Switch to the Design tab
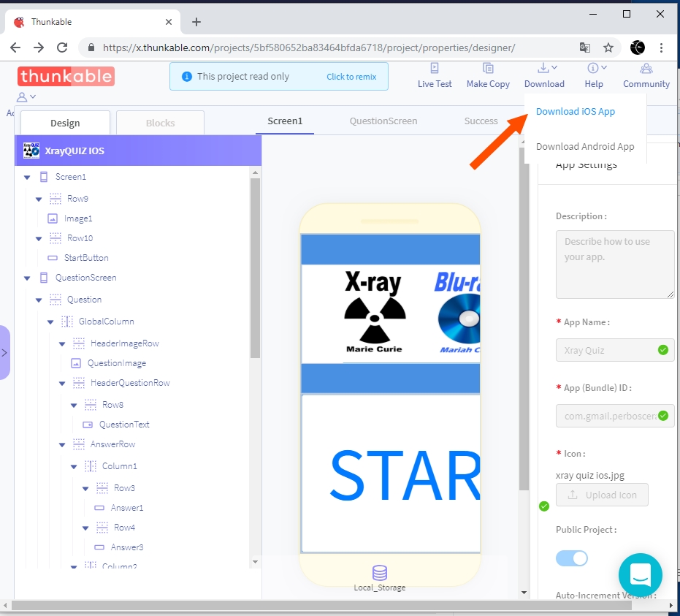 coord(65,123)
